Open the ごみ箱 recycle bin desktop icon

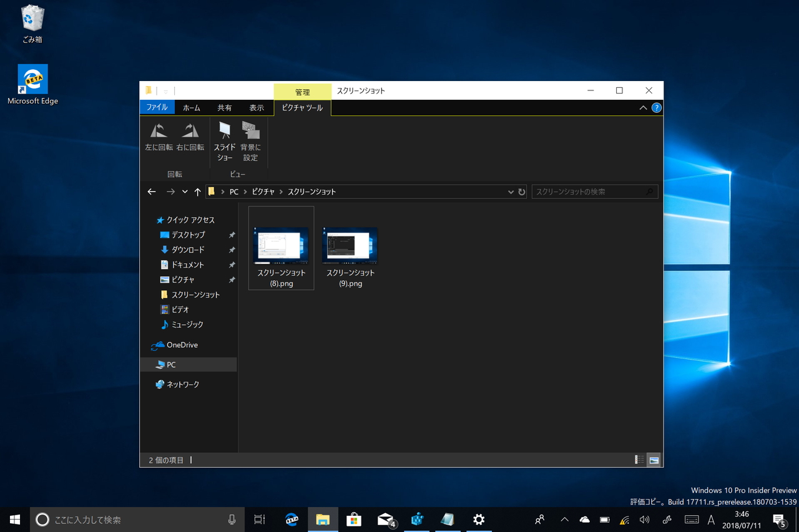(32, 25)
